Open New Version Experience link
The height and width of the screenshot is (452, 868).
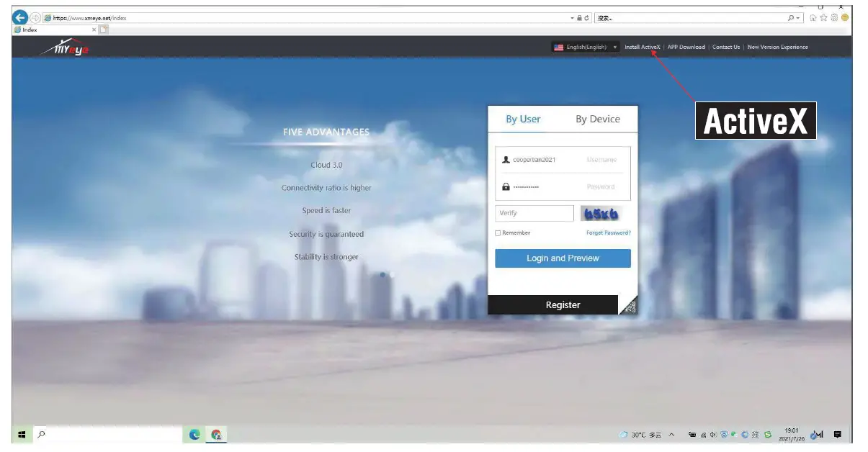pyautogui.click(x=778, y=47)
